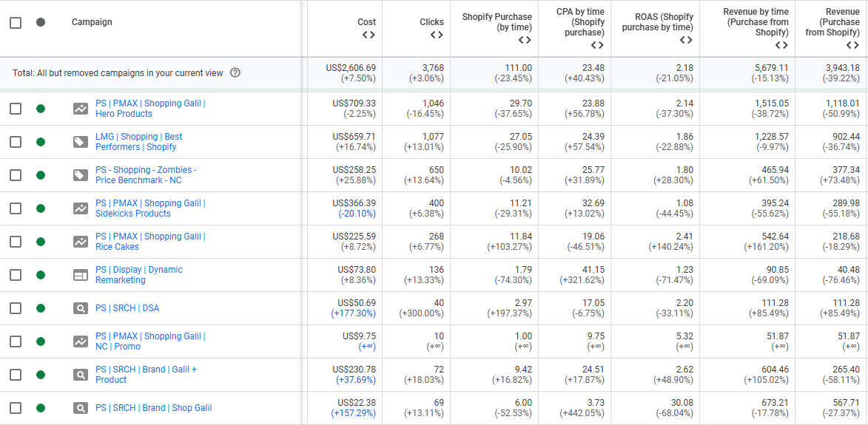Expand the CPA by time column arrows
Image resolution: width=868 pixels, height=425 pixels.
pos(597,45)
